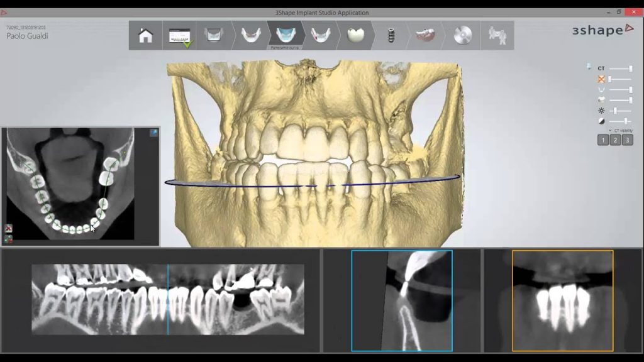Open the nerve marking step with red dot
The height and width of the screenshot is (362, 644).
click(x=321, y=36)
